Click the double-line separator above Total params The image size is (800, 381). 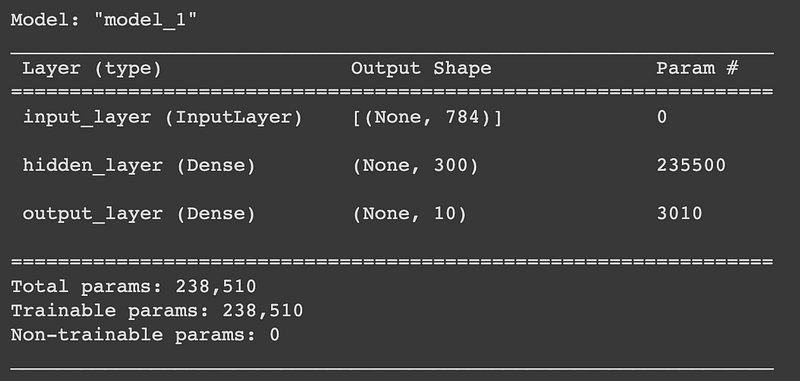[x=392, y=262]
